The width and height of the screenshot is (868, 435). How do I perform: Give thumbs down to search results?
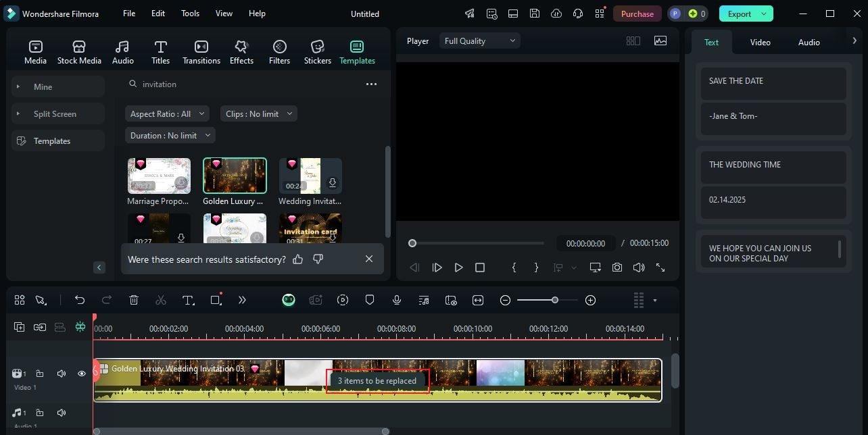(x=318, y=259)
